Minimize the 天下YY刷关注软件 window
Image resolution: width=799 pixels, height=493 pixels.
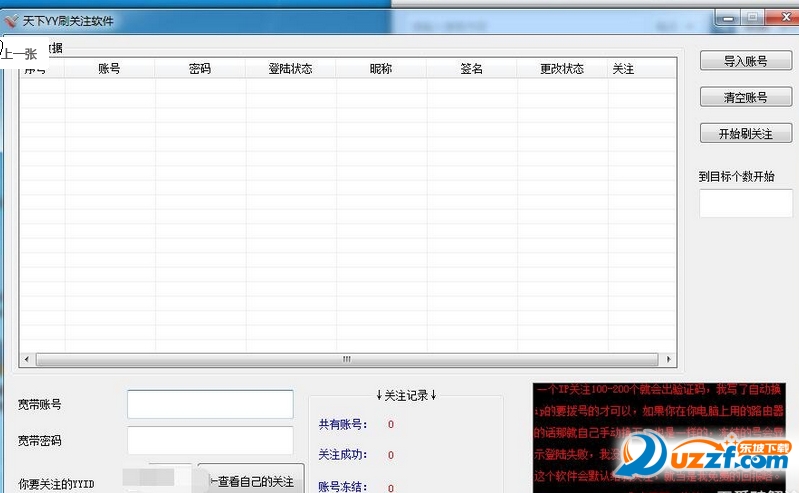728,18
